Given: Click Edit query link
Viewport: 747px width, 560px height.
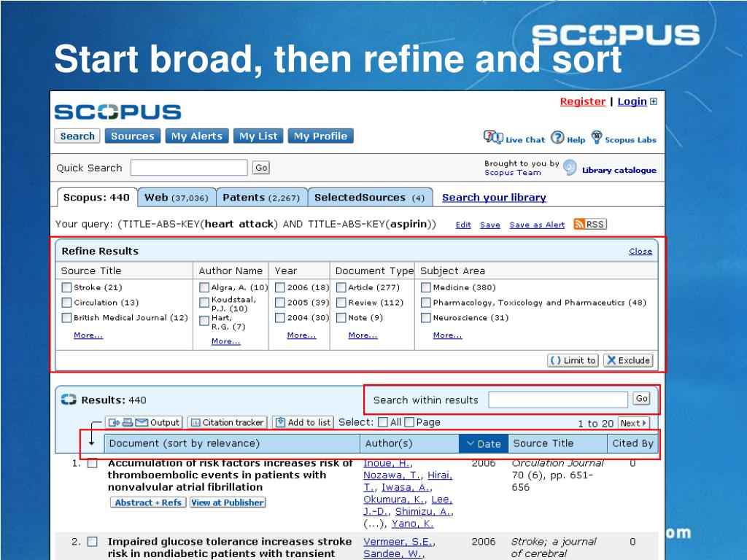Looking at the screenshot, I should [x=463, y=225].
